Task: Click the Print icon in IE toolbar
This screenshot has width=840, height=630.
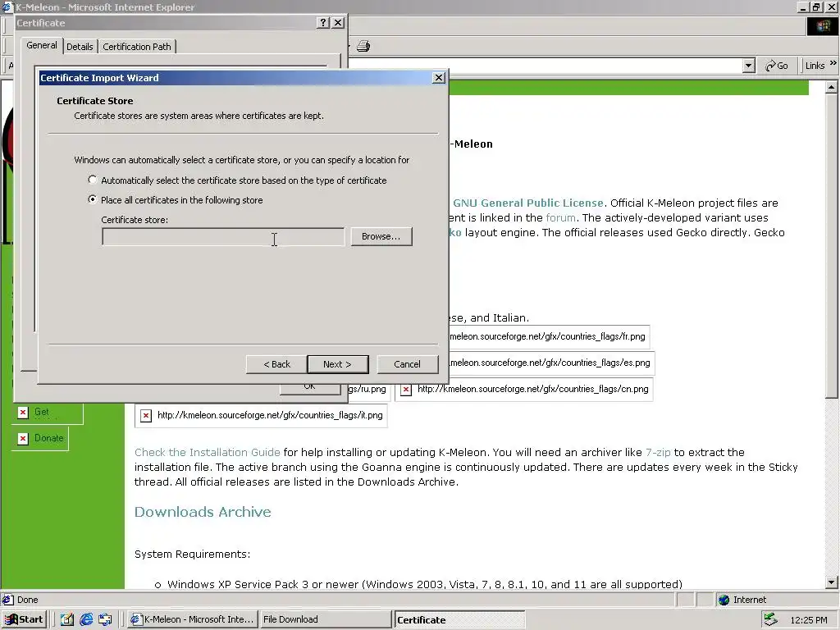Action: click(x=363, y=46)
